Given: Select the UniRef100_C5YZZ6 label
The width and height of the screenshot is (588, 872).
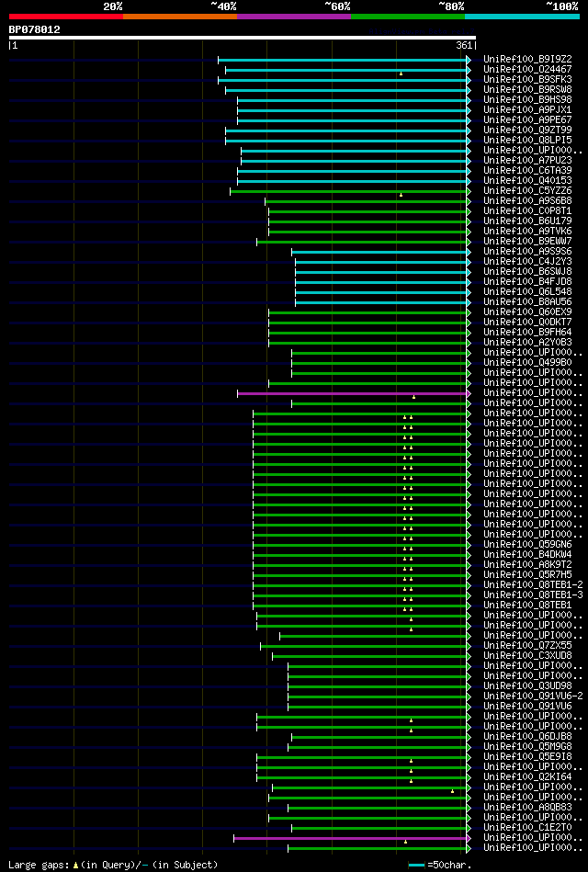Looking at the screenshot, I should click(528, 191).
